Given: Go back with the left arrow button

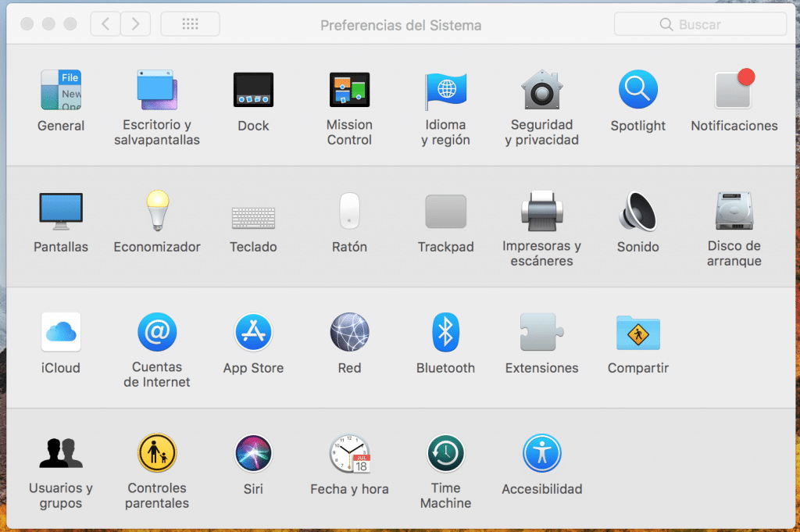Looking at the screenshot, I should (x=105, y=24).
